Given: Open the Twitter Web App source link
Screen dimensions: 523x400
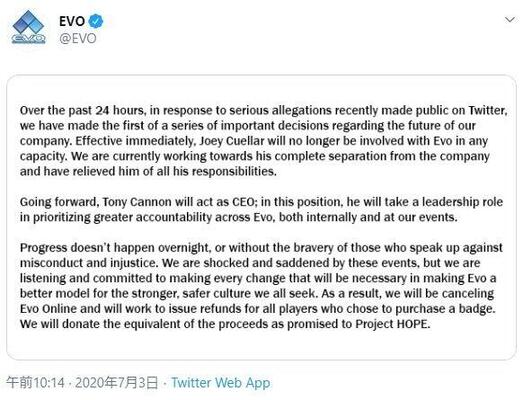Looking at the screenshot, I should (x=220, y=383).
